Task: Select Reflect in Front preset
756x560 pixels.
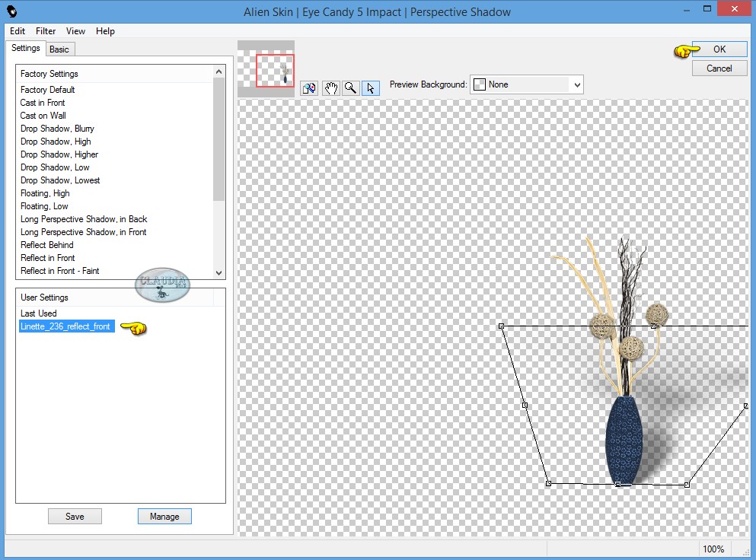Action: (48, 258)
